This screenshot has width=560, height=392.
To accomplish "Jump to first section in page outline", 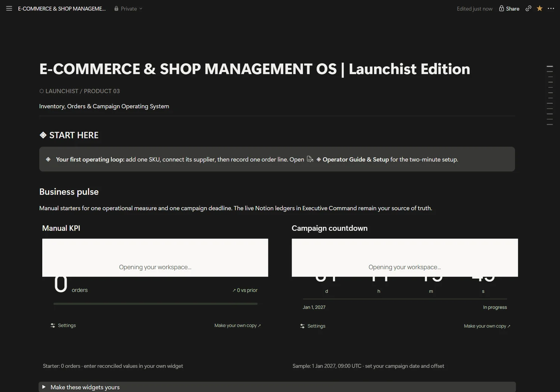I will (x=550, y=66).
